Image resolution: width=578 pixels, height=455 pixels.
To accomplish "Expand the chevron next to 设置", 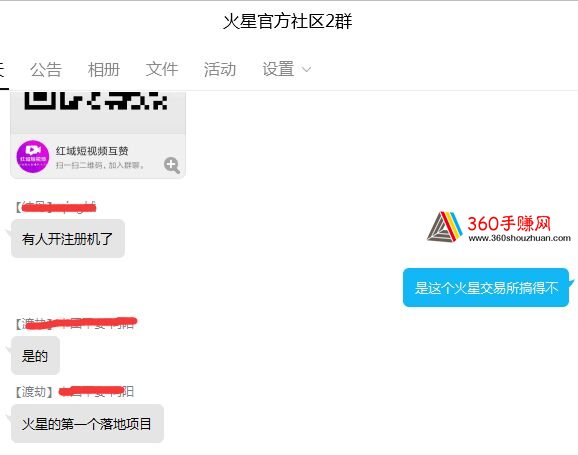I will [x=306, y=69].
